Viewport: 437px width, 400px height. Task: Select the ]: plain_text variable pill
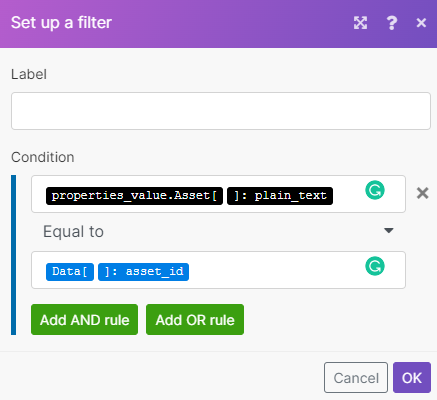[280, 196]
